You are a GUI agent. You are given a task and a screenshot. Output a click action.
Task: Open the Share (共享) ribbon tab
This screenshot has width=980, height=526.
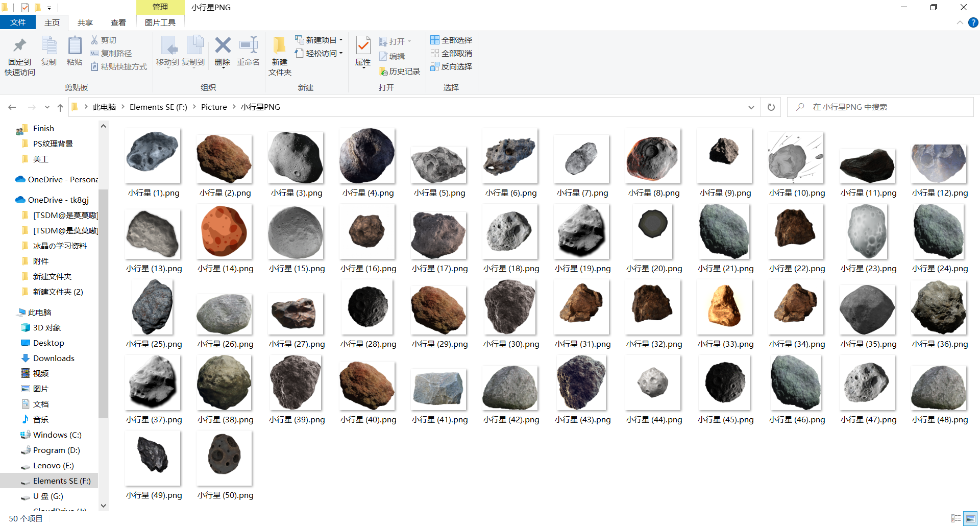click(85, 22)
